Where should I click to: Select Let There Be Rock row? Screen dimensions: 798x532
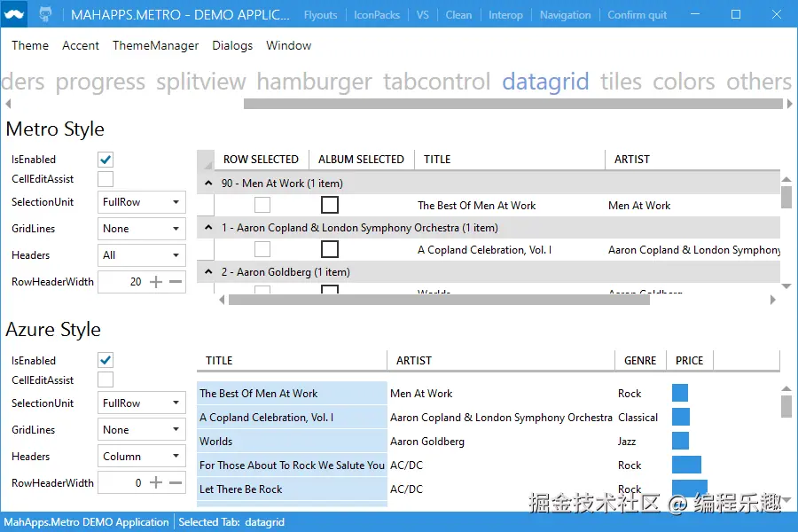coord(489,489)
